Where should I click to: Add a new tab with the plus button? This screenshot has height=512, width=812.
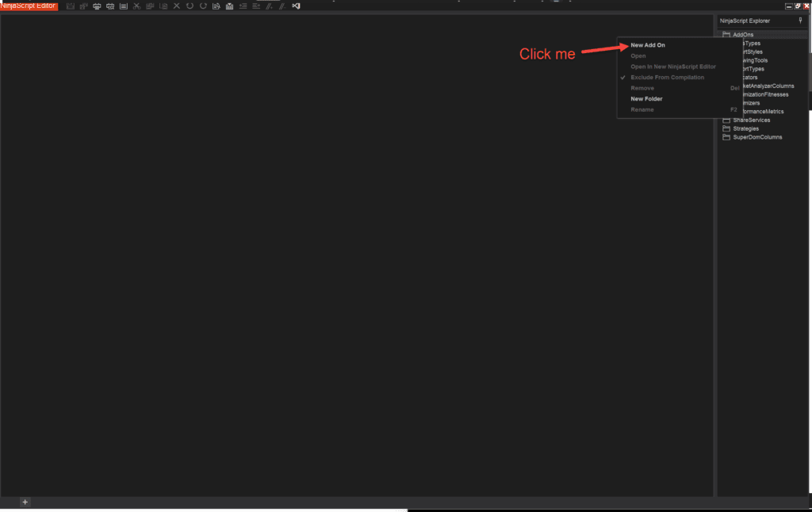click(25, 502)
